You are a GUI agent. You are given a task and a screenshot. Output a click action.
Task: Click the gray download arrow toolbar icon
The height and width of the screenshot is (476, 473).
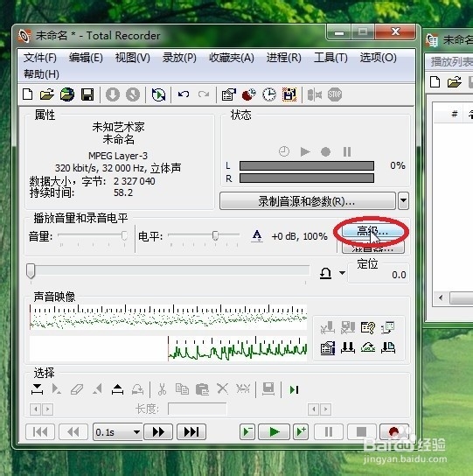click(113, 94)
